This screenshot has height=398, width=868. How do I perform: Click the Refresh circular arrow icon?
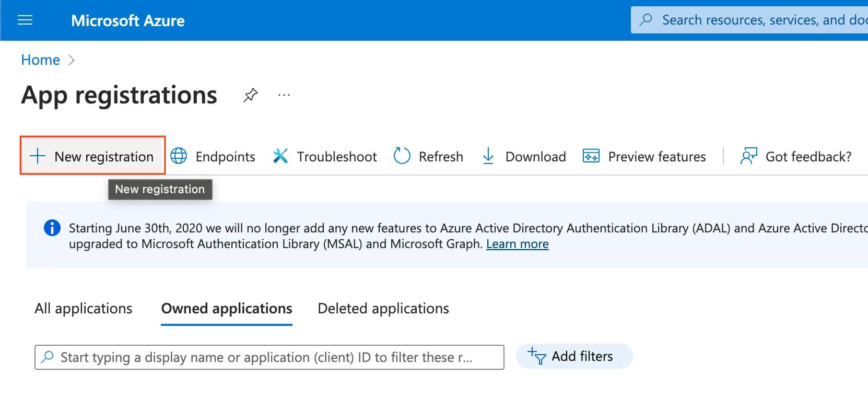coord(402,156)
